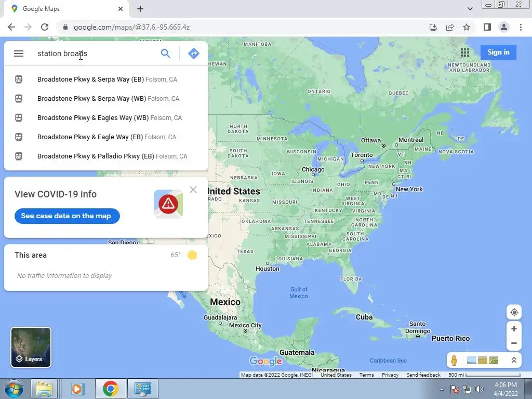Viewport: 532px width, 399px height.
Task: Click the COVID-19 warning map icon
Action: 168,204
